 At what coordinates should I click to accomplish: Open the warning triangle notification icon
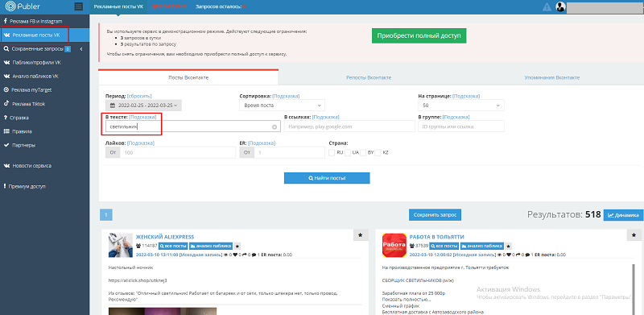point(547,7)
